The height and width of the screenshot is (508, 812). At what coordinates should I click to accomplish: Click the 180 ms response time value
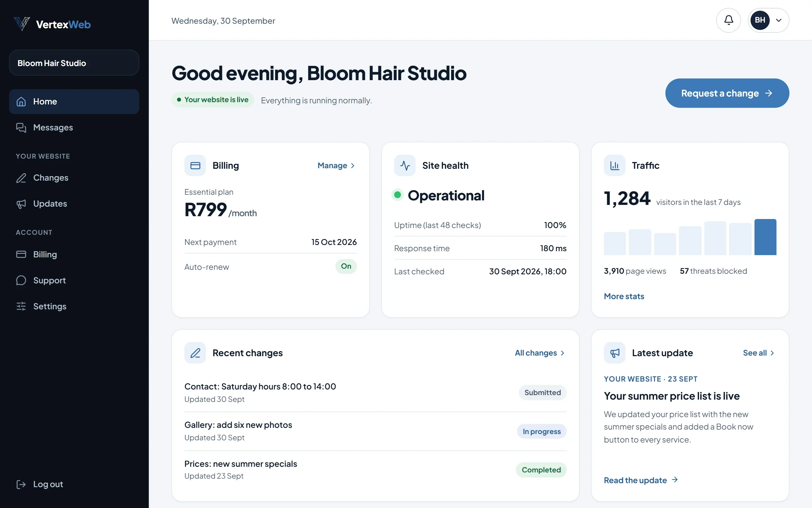coord(553,248)
